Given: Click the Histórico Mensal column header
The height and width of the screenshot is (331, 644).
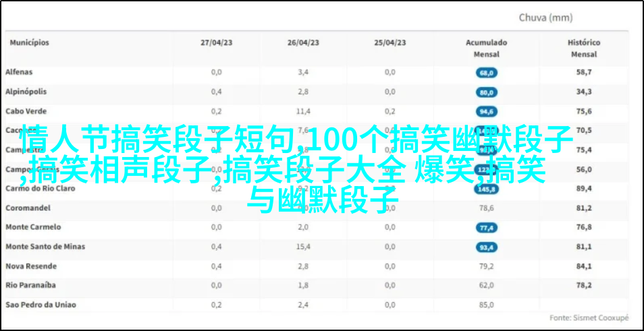Looking at the screenshot, I should pos(584,48).
